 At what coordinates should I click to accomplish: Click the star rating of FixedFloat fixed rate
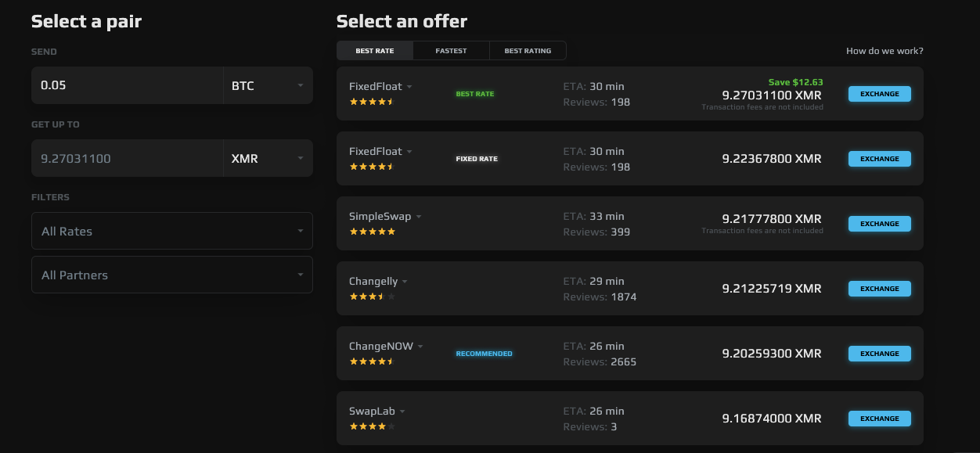(373, 167)
